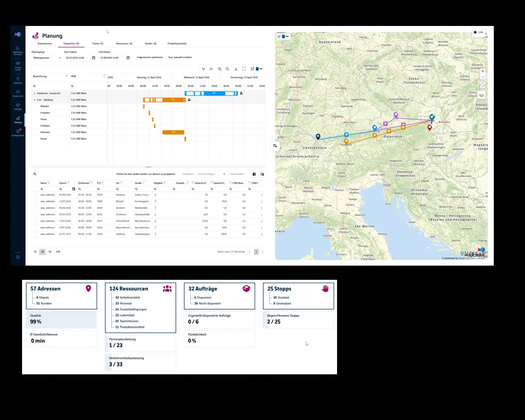Viewport: 525px width, 420px height.
Task: Open search in the stops table toolbar
Action: coord(35,174)
